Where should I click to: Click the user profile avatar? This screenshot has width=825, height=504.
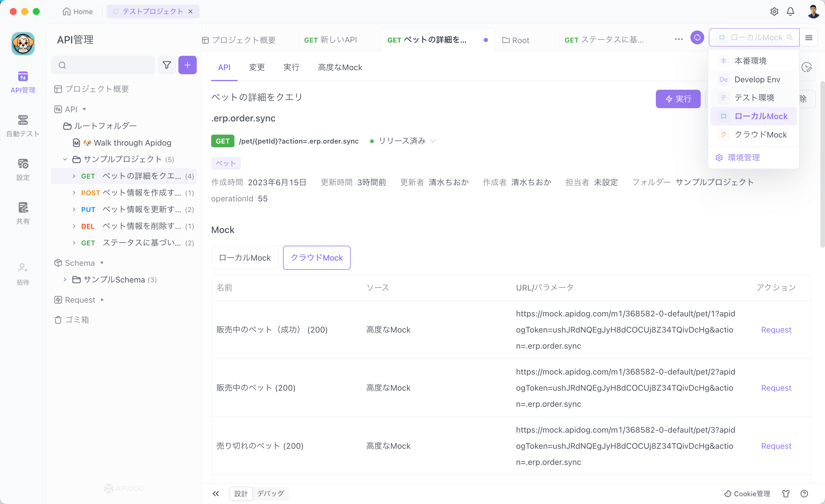[813, 12]
